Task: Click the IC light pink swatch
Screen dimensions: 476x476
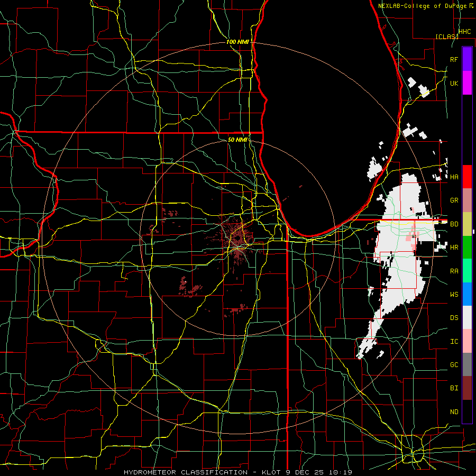Action: pos(467,341)
